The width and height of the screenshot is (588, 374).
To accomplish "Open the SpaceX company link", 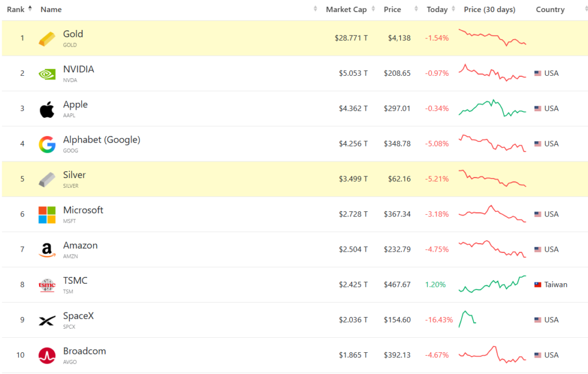I will (x=78, y=316).
